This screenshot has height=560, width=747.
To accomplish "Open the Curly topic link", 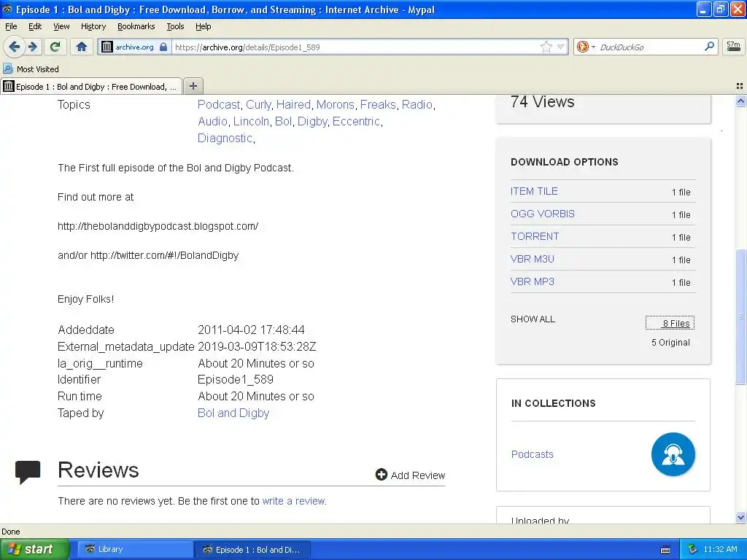I will [258, 104].
